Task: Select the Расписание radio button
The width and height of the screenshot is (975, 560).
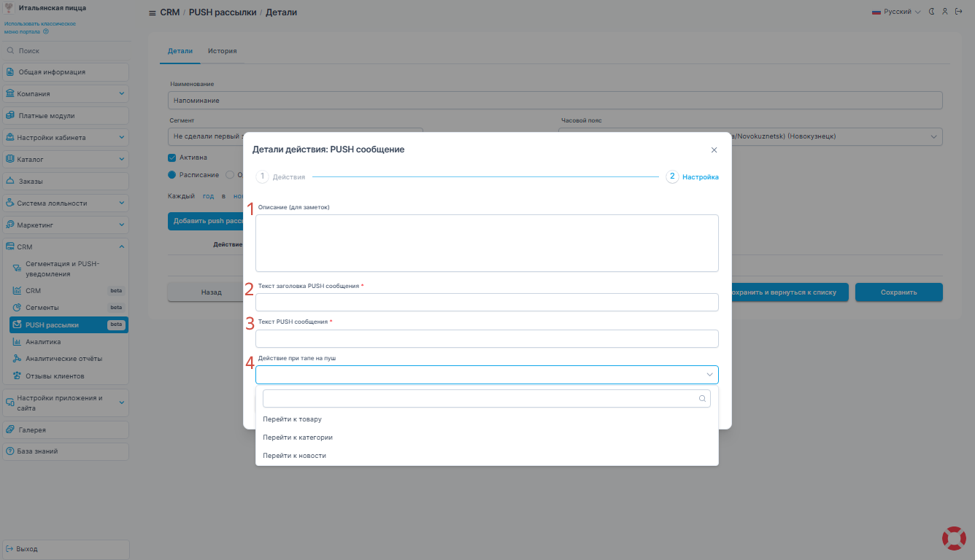Action: pyautogui.click(x=172, y=175)
